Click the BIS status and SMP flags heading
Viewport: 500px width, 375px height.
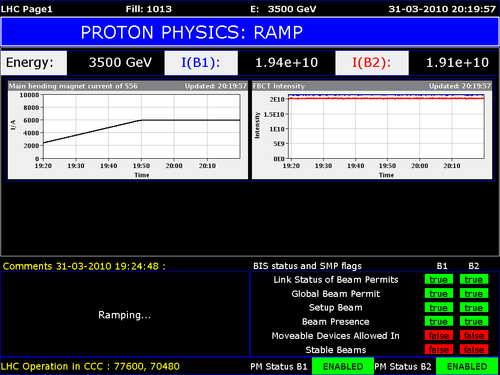click(307, 266)
